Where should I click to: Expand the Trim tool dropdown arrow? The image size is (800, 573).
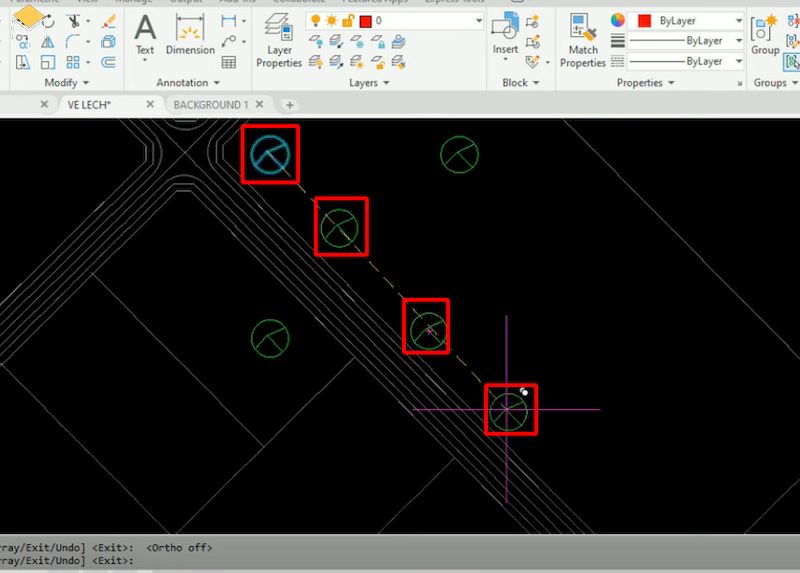[88, 21]
